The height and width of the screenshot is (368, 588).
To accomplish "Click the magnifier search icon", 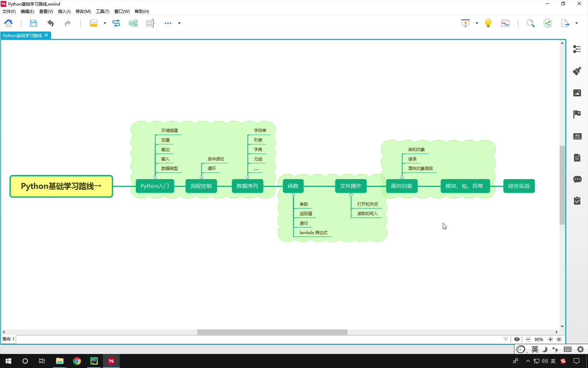I will (531, 23).
